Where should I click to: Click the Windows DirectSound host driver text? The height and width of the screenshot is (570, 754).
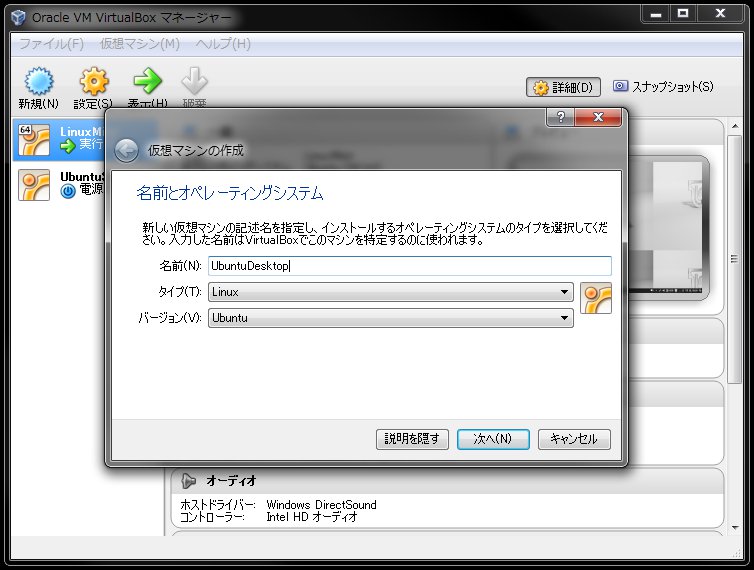coord(321,505)
